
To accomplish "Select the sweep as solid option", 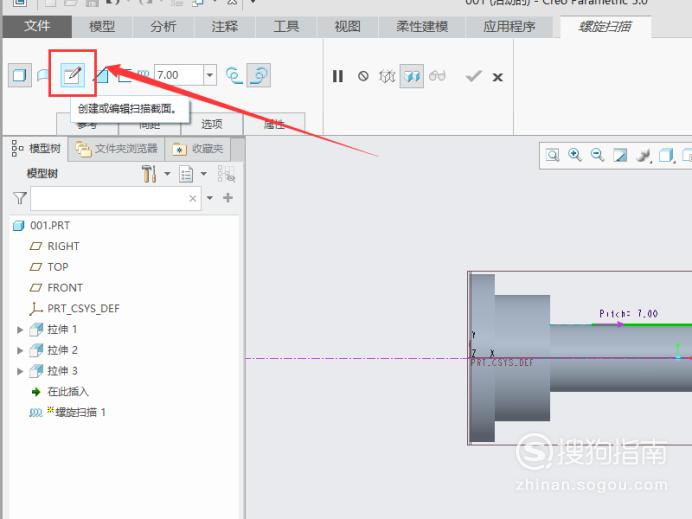I will click(x=19, y=75).
